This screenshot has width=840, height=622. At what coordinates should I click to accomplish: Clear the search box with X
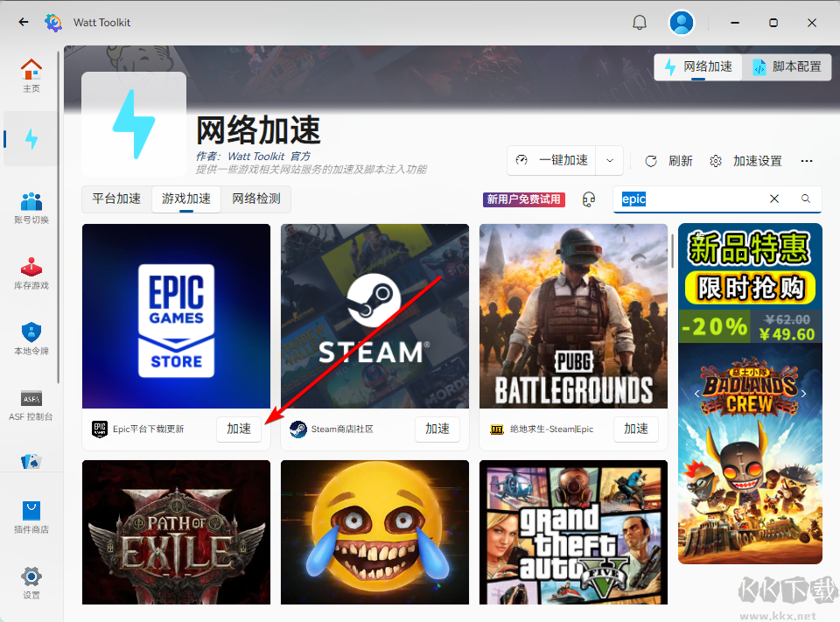[x=774, y=199]
